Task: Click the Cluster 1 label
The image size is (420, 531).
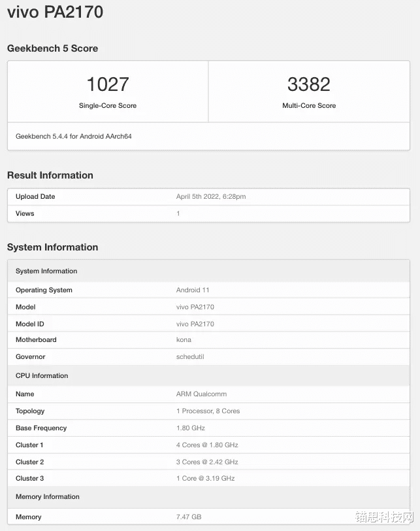Action: pyautogui.click(x=29, y=445)
